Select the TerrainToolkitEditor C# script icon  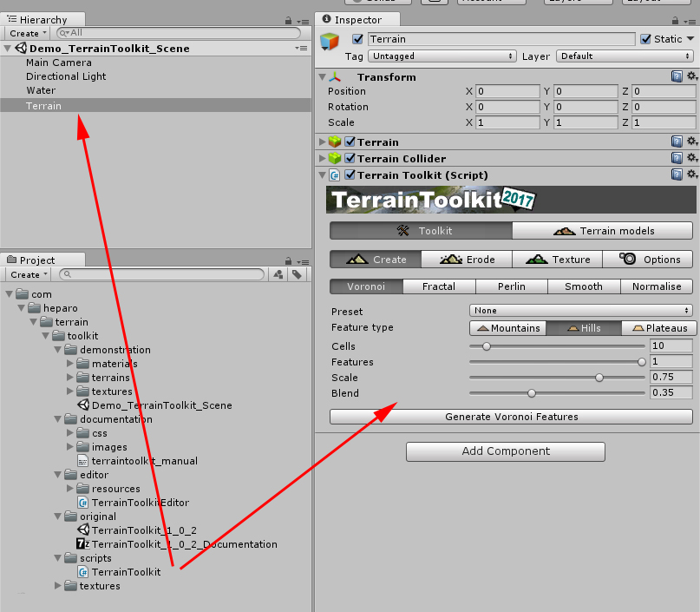83,503
